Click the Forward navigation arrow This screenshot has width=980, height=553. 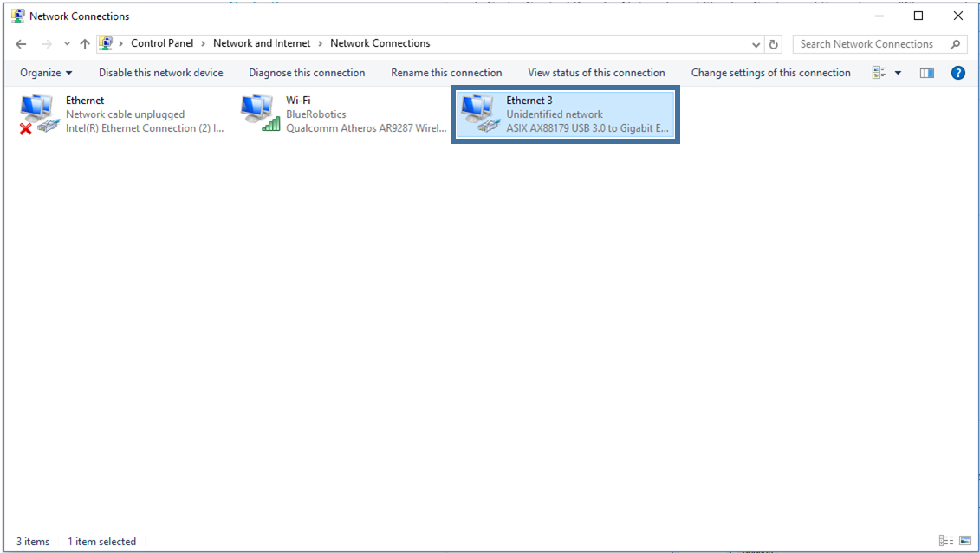pyautogui.click(x=46, y=43)
